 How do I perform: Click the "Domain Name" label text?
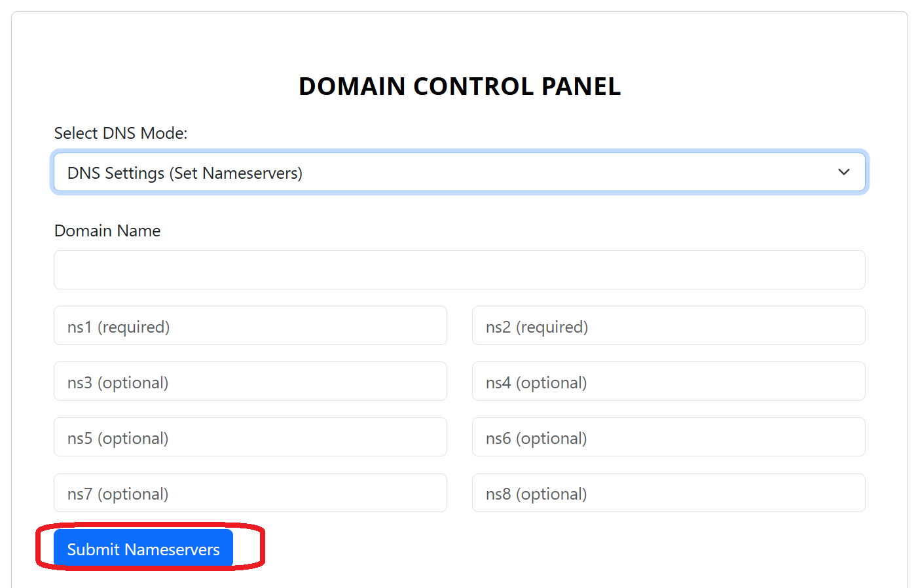(107, 230)
